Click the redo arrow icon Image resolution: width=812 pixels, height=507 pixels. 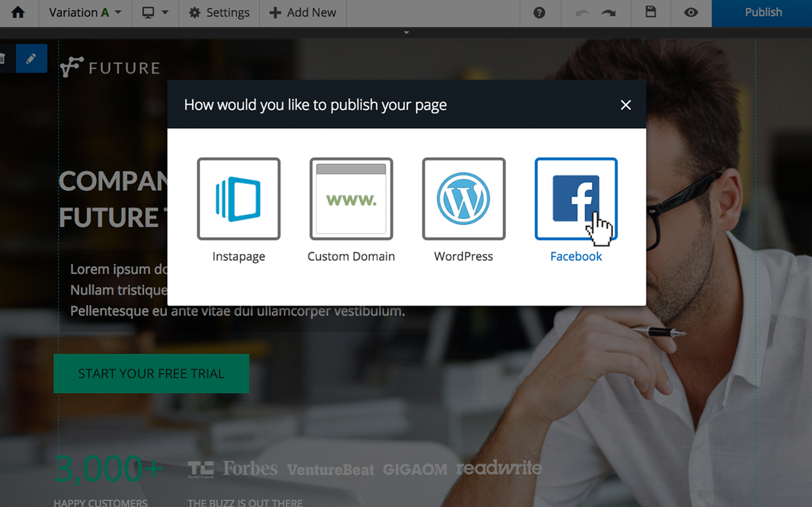(x=608, y=13)
